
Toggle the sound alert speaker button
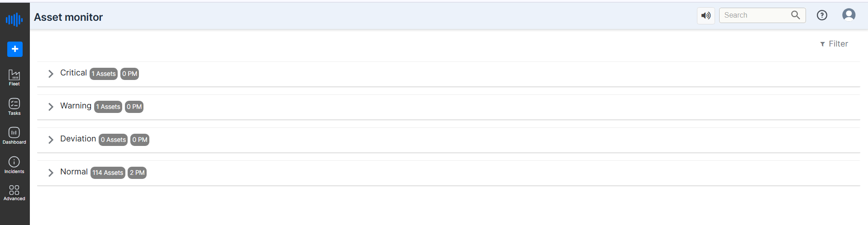pos(706,15)
